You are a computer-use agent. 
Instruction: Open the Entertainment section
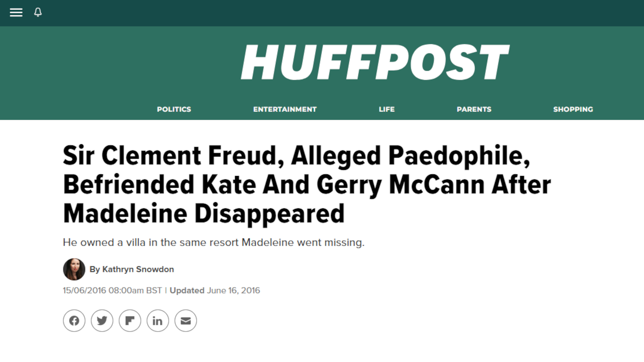[284, 109]
